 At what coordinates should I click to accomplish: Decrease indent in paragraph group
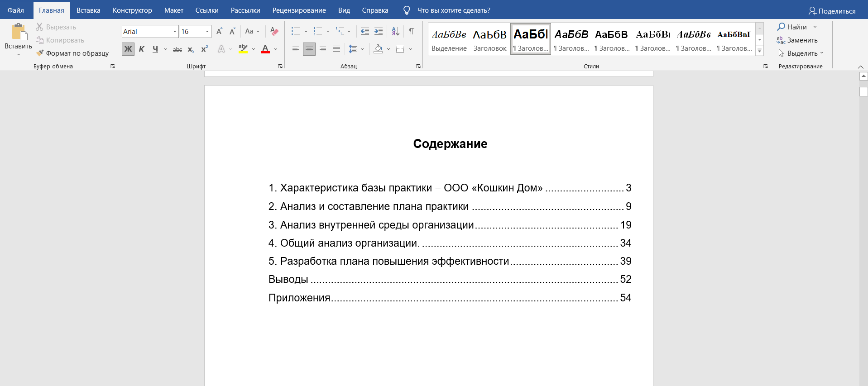coord(364,31)
